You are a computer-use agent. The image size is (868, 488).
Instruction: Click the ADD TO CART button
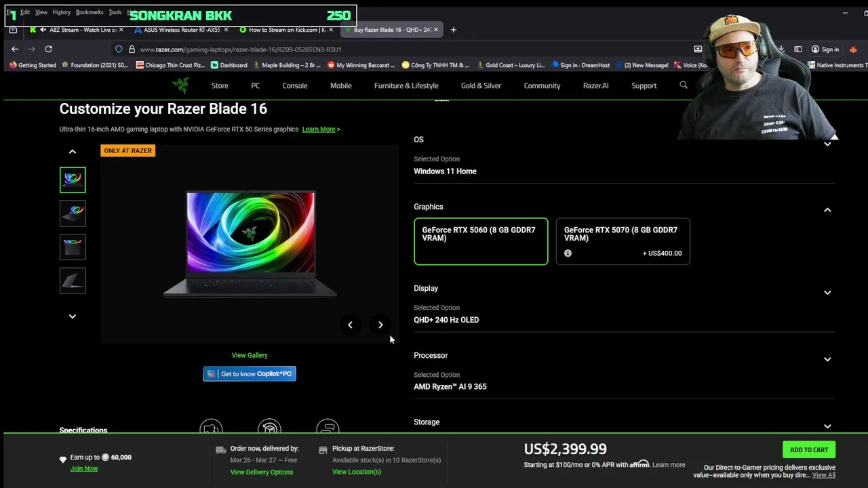coord(809,449)
